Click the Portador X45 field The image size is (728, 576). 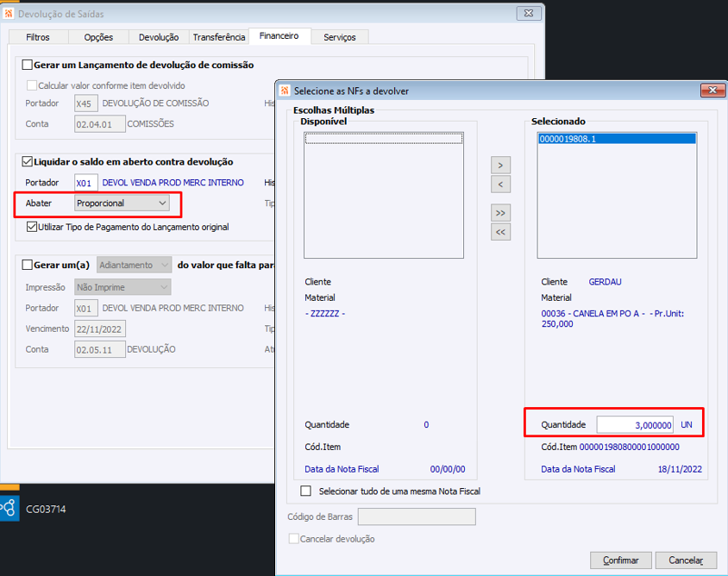pos(86,103)
